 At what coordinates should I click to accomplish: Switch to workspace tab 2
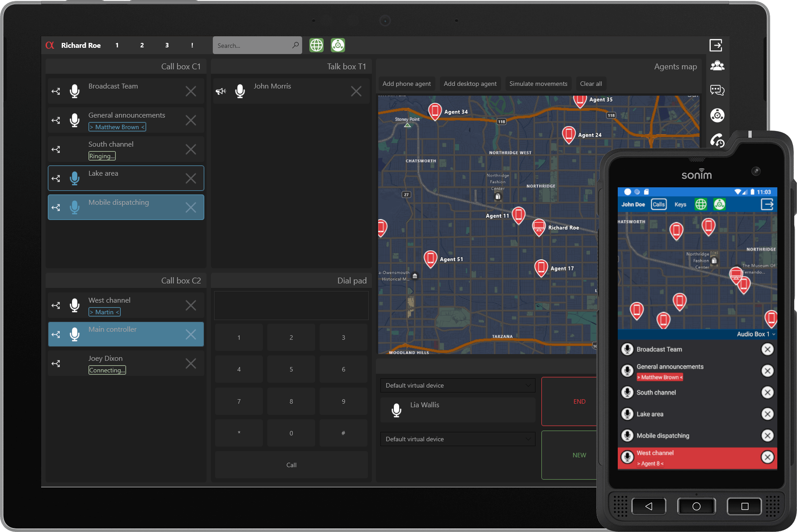142,45
